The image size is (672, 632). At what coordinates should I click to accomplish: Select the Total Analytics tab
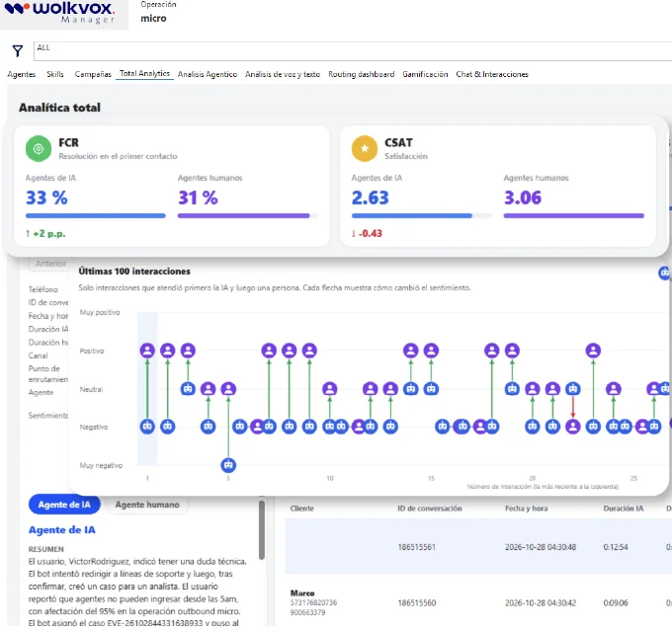click(144, 73)
